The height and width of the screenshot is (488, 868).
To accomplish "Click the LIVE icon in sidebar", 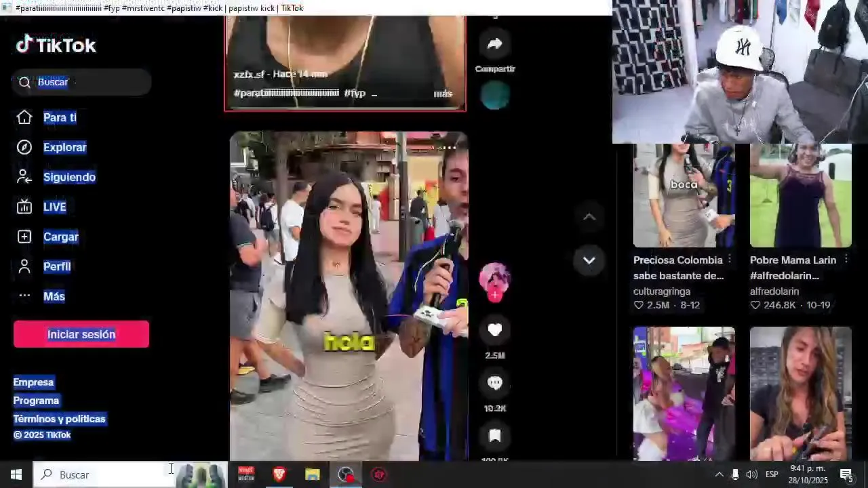I will coord(24,207).
